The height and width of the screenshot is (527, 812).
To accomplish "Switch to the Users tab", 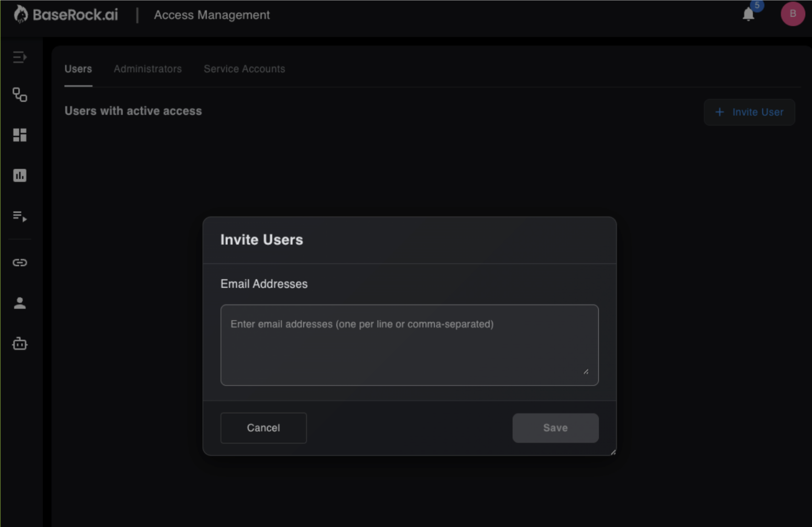I will [78, 69].
